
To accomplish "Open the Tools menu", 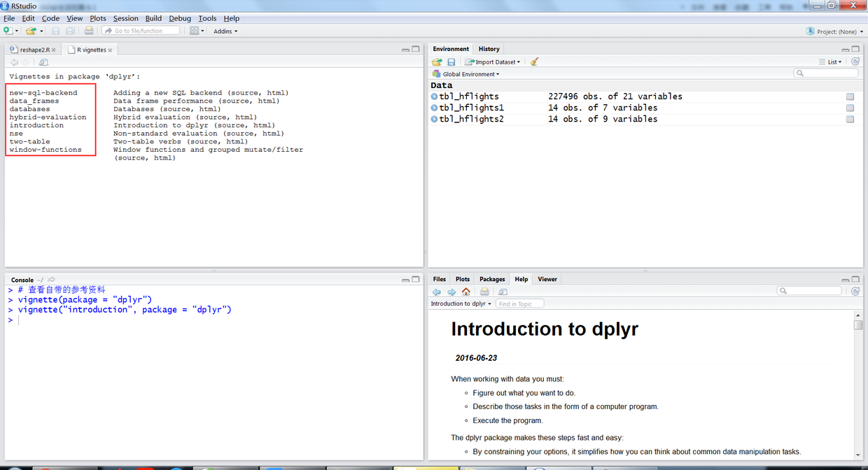I will pos(207,18).
